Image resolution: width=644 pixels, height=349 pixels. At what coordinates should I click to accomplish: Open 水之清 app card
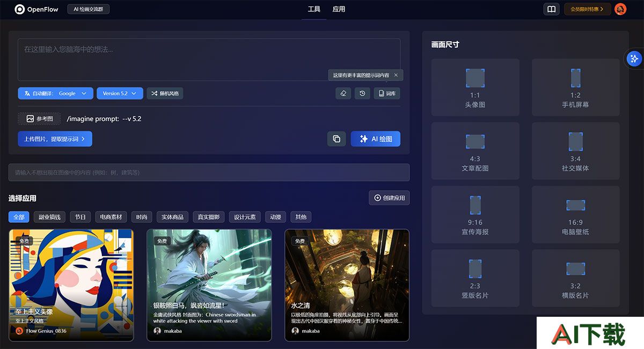(347, 285)
